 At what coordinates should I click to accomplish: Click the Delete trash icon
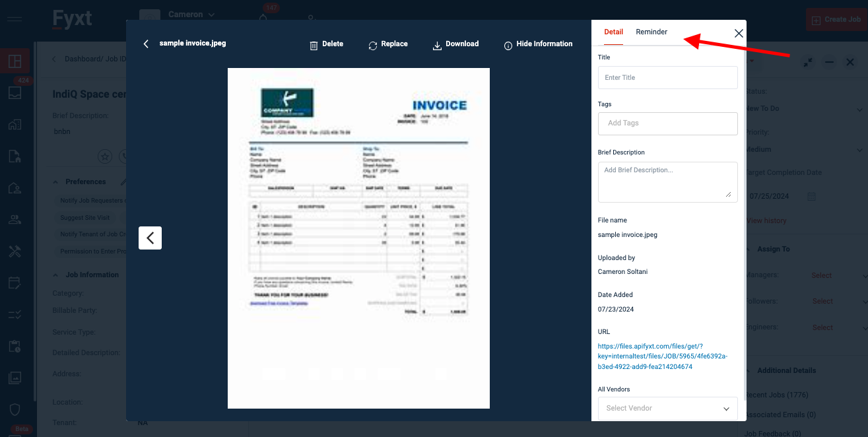coord(314,45)
